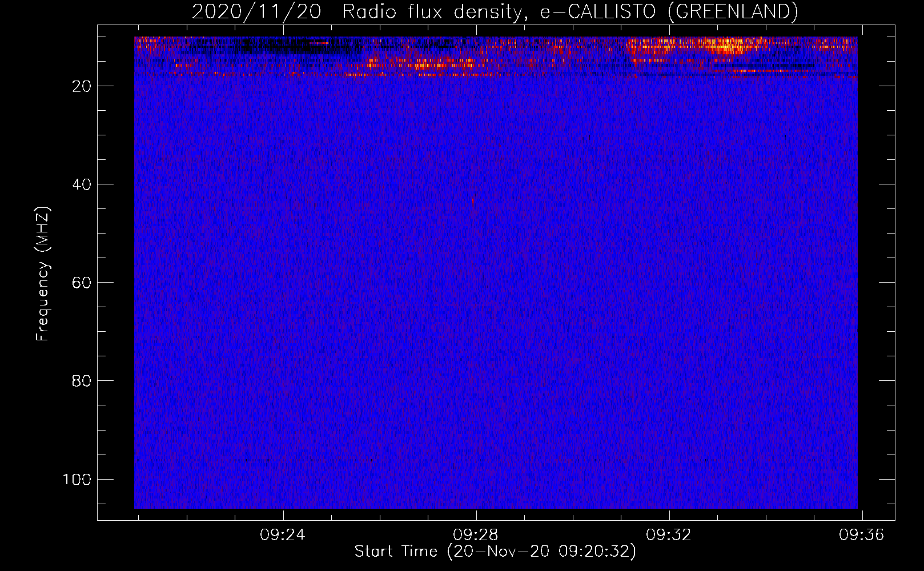Select the 100 MHz tick label
924x571 pixels.
pyautogui.click(x=77, y=479)
